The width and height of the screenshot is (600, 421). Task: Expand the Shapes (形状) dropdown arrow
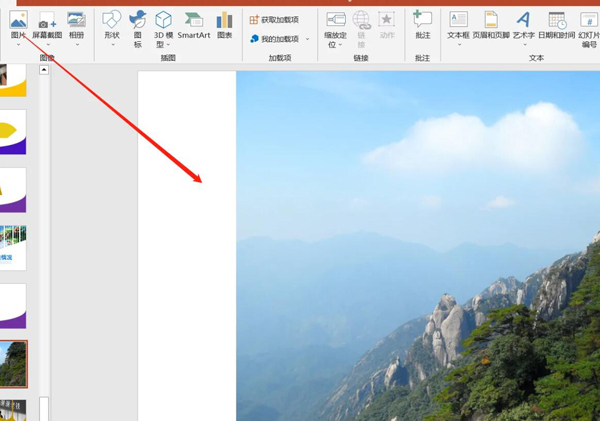113,45
